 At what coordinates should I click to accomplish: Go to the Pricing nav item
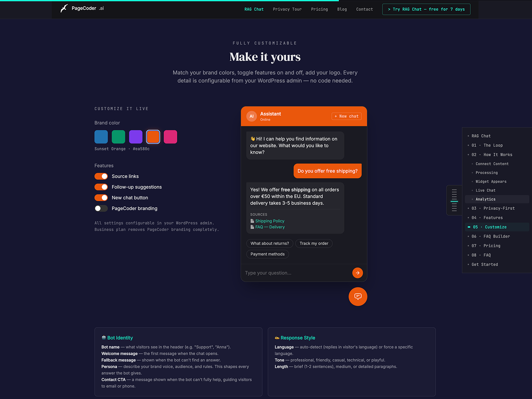(320, 9)
